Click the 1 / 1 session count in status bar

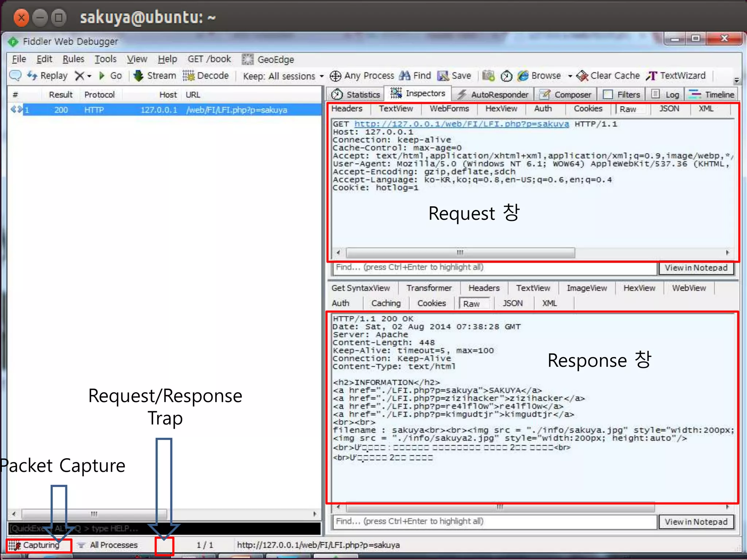205,545
